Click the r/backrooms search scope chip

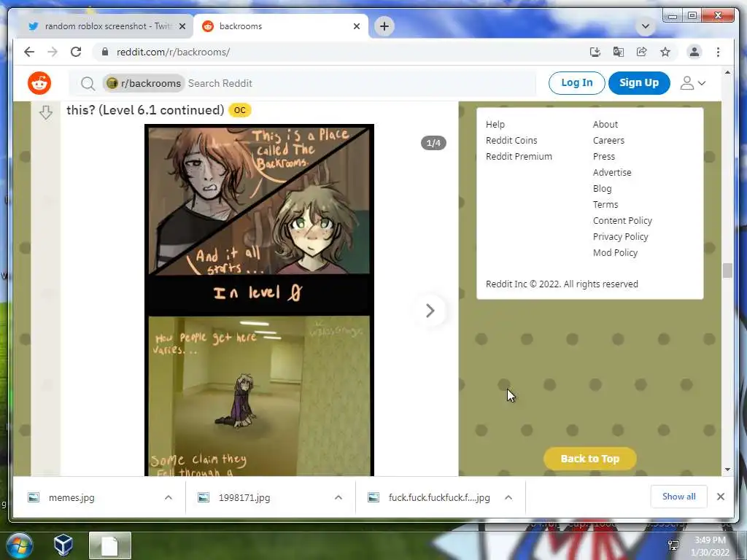click(x=144, y=83)
